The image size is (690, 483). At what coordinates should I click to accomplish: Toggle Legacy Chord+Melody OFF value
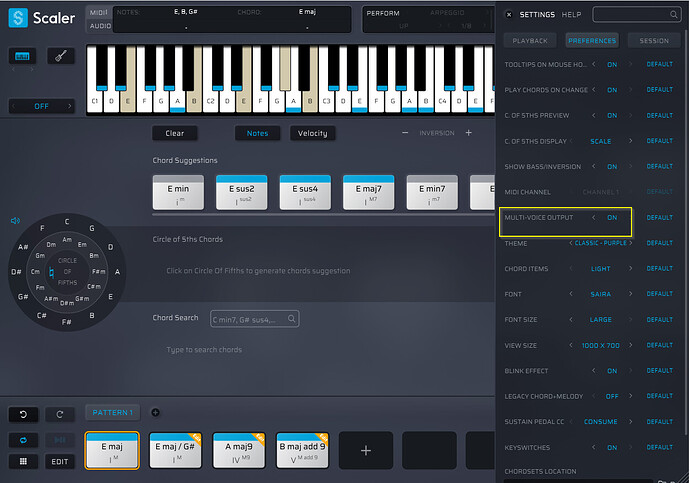[x=612, y=397]
